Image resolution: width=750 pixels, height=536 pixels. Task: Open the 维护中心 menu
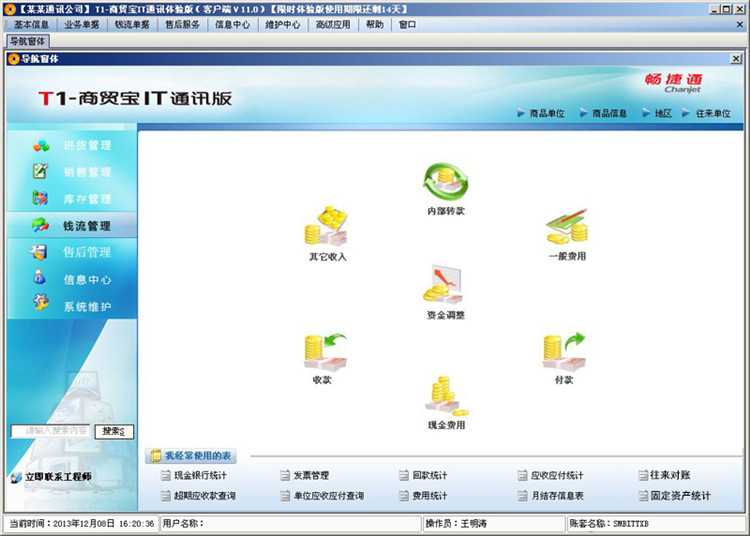click(x=283, y=24)
